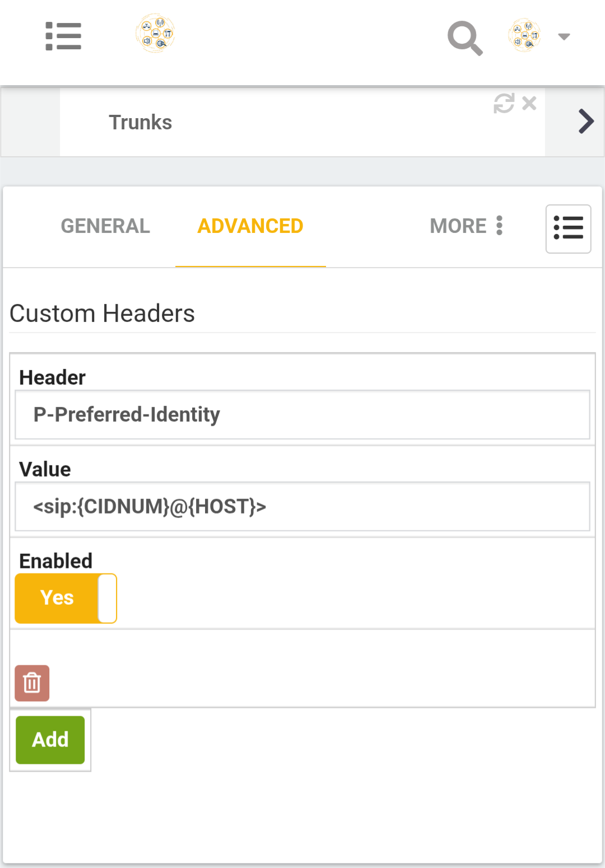605x868 pixels.
Task: Click the Value field with sip string
Action: pyautogui.click(x=302, y=507)
